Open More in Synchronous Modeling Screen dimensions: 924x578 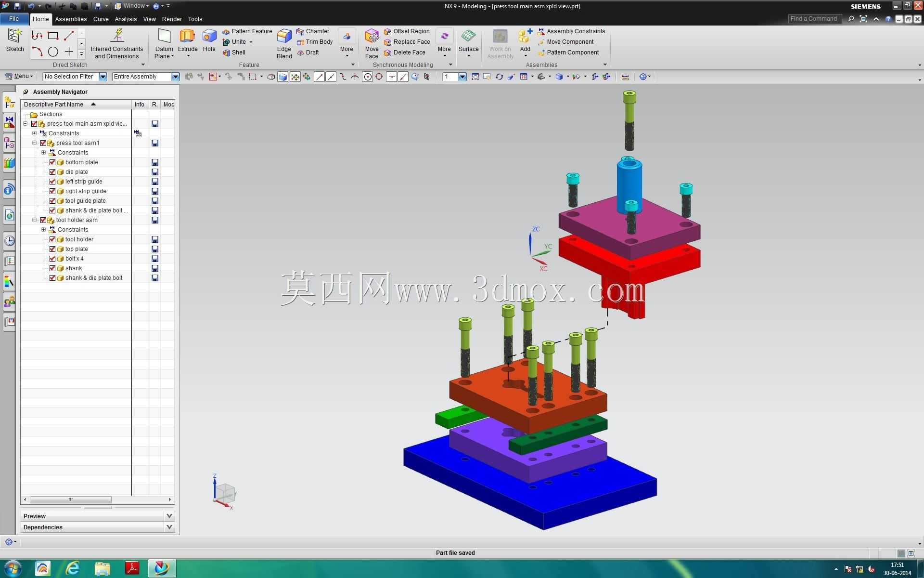point(444,43)
